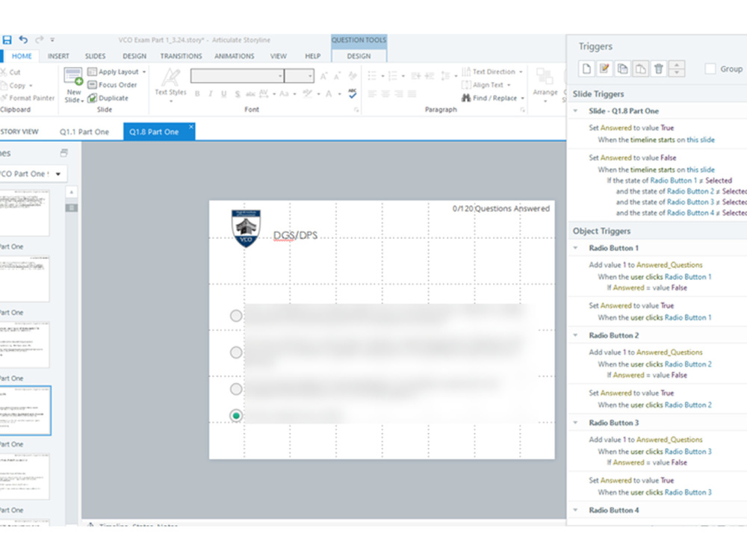Screen dimensions: 747x560
Task: Open the scene selector dropdown in slide panel
Action: (58, 174)
